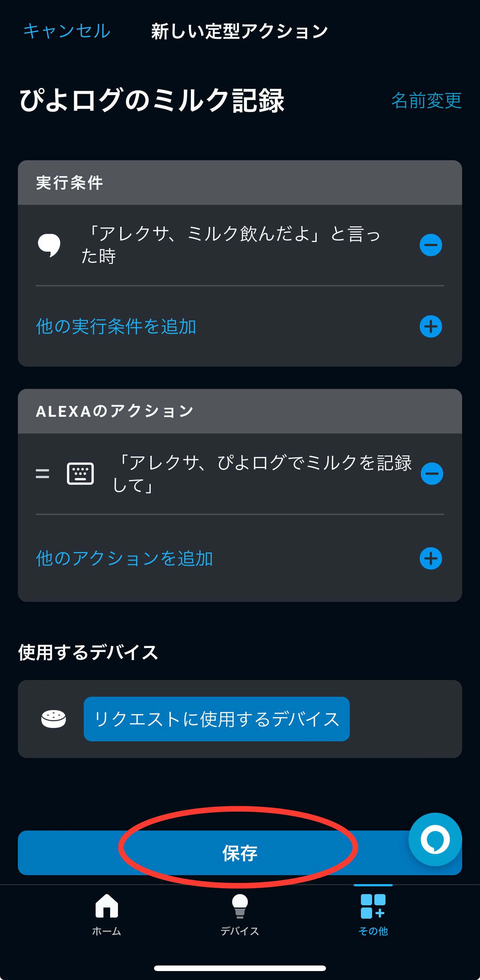Go to the ホーム tab
Image resolution: width=480 pixels, height=980 pixels.
tap(106, 915)
